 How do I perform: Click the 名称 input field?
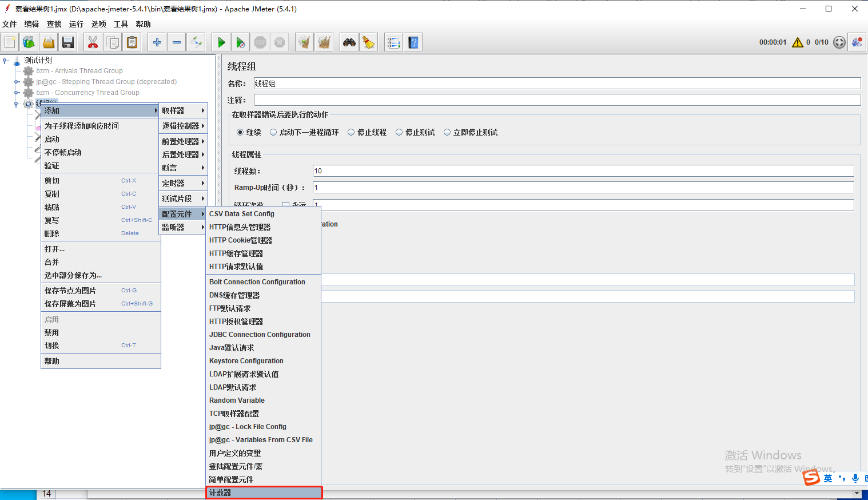(557, 84)
